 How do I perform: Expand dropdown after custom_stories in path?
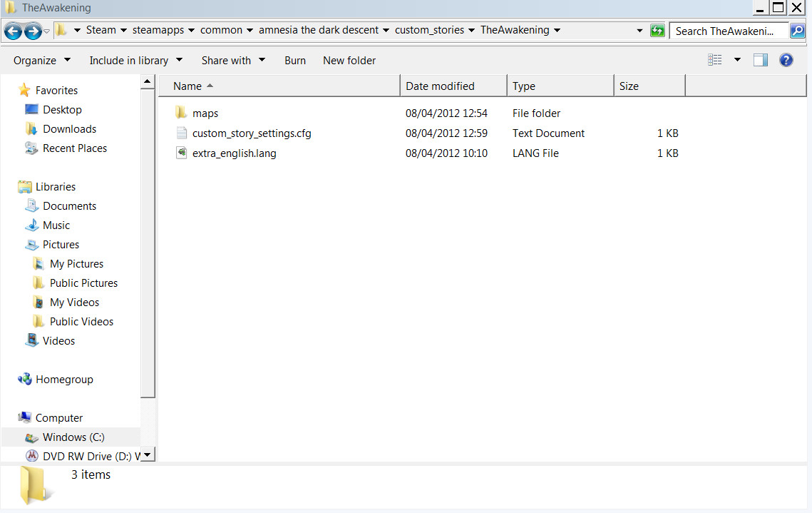pos(473,31)
